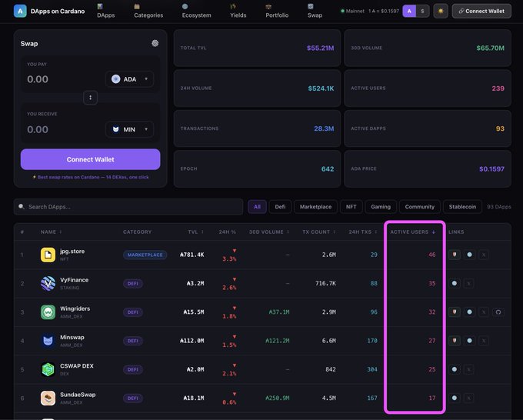The height and width of the screenshot is (420, 523).
Task: Select the All category filter
Action: coord(257,207)
